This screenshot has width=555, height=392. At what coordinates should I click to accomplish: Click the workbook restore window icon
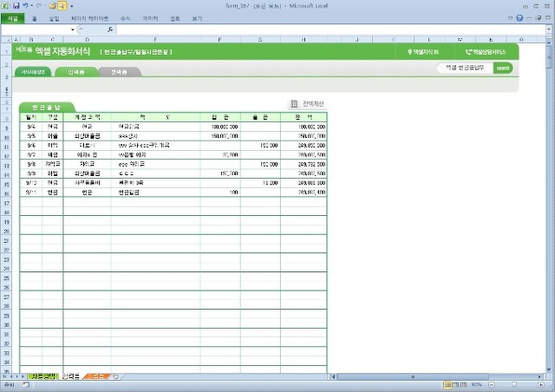coord(539,18)
